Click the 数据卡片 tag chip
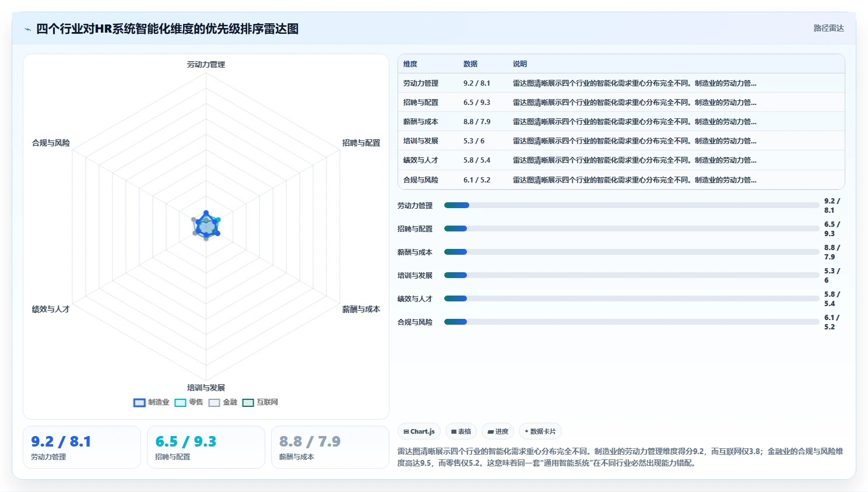 540,431
